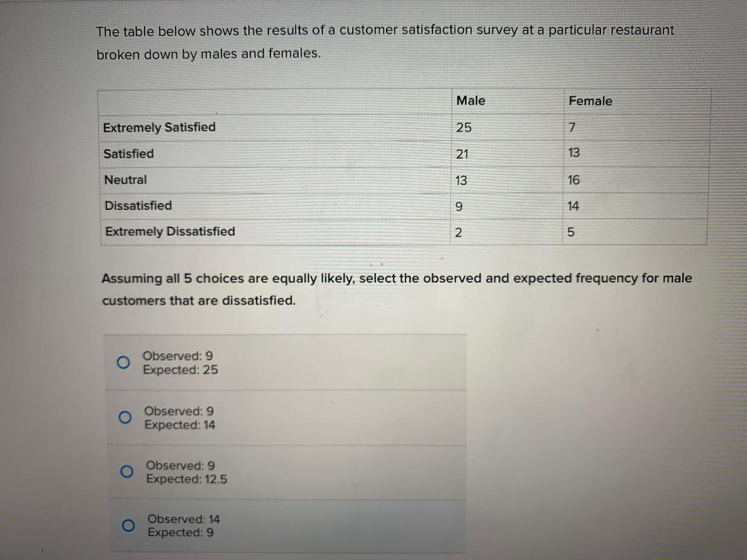Click the cell showing 16 for Neutral Female
Image resolution: width=747 pixels, height=560 pixels.
[x=573, y=180]
